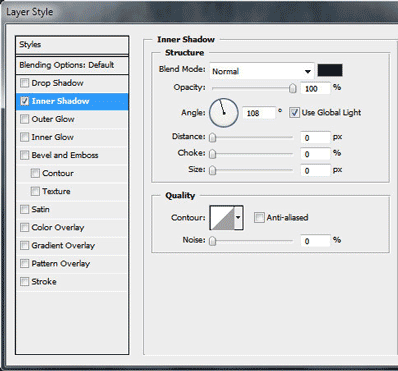Uncheck the Inner Shadow checkbox
Screen dimensions: 398x371
(x=24, y=101)
